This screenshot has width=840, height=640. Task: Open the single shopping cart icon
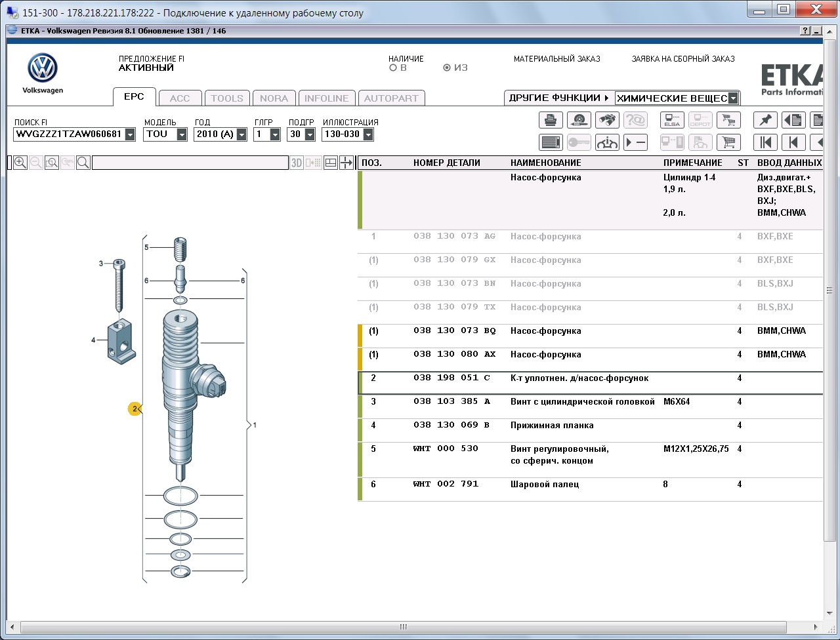(x=728, y=142)
